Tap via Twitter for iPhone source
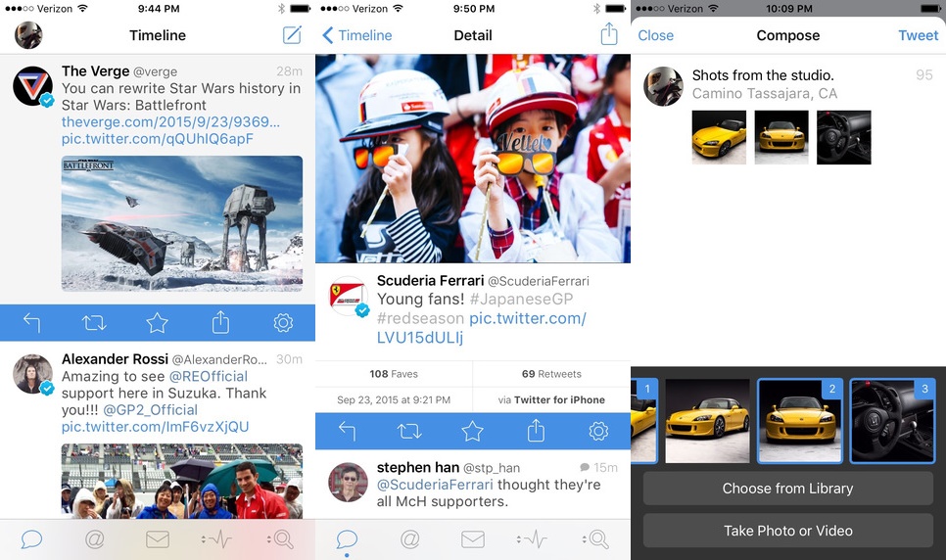This screenshot has height=560, width=946. (x=551, y=399)
